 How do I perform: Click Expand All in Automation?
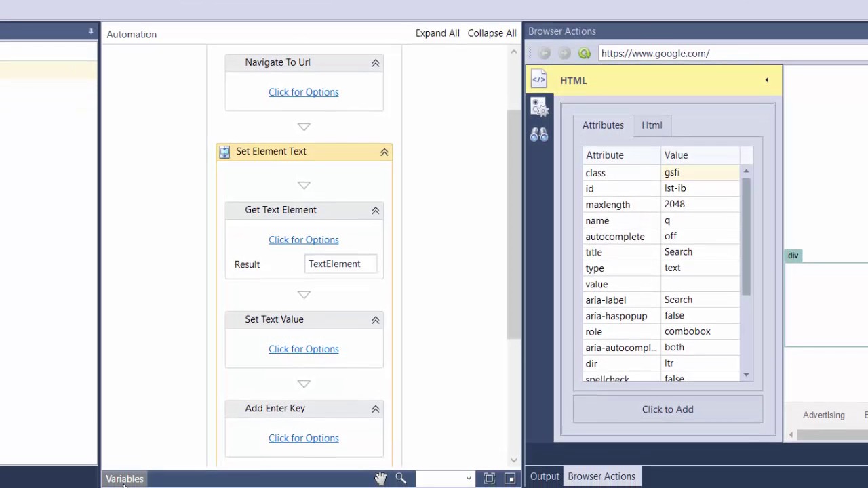[x=437, y=33]
